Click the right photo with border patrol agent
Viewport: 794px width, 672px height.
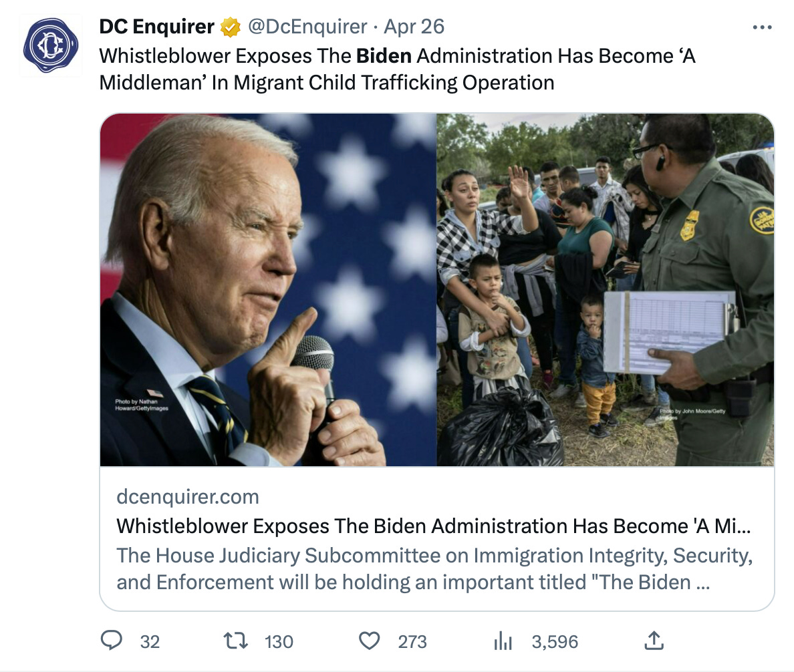coord(605,289)
